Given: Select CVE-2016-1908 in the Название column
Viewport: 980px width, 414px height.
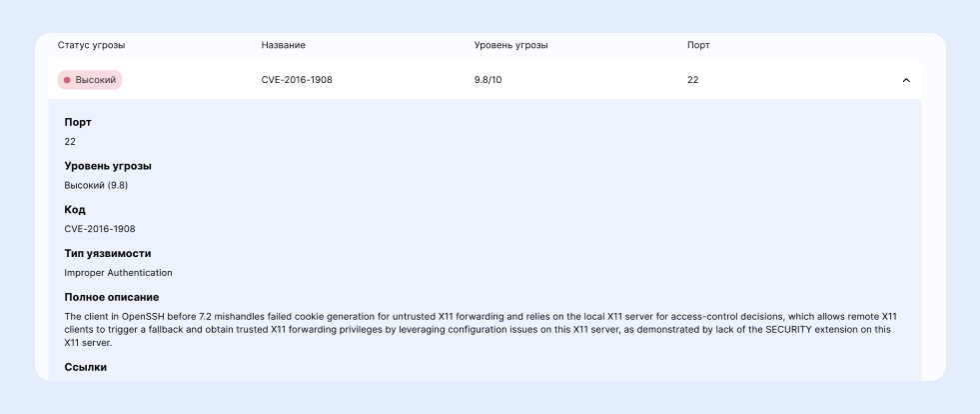Looking at the screenshot, I should click(x=297, y=80).
